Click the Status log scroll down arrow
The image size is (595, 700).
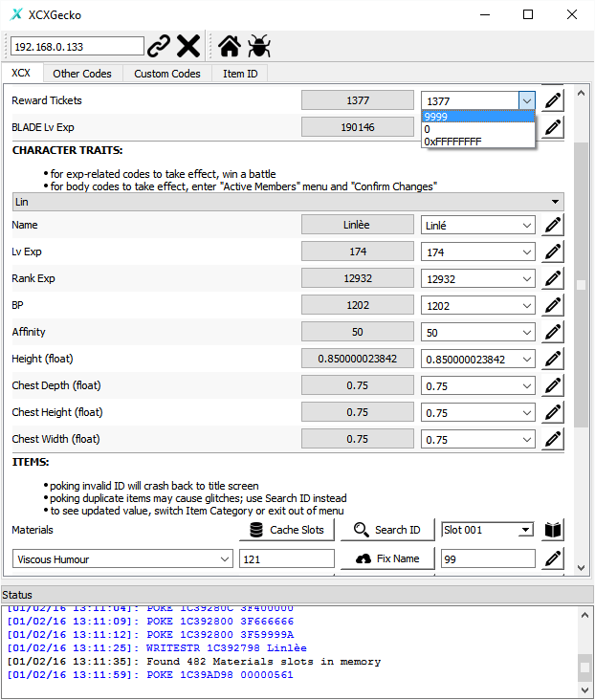(x=584, y=689)
